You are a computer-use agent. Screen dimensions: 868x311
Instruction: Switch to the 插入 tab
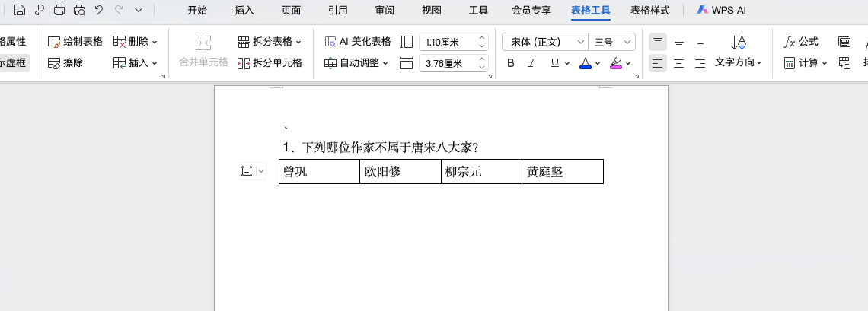pyautogui.click(x=244, y=10)
